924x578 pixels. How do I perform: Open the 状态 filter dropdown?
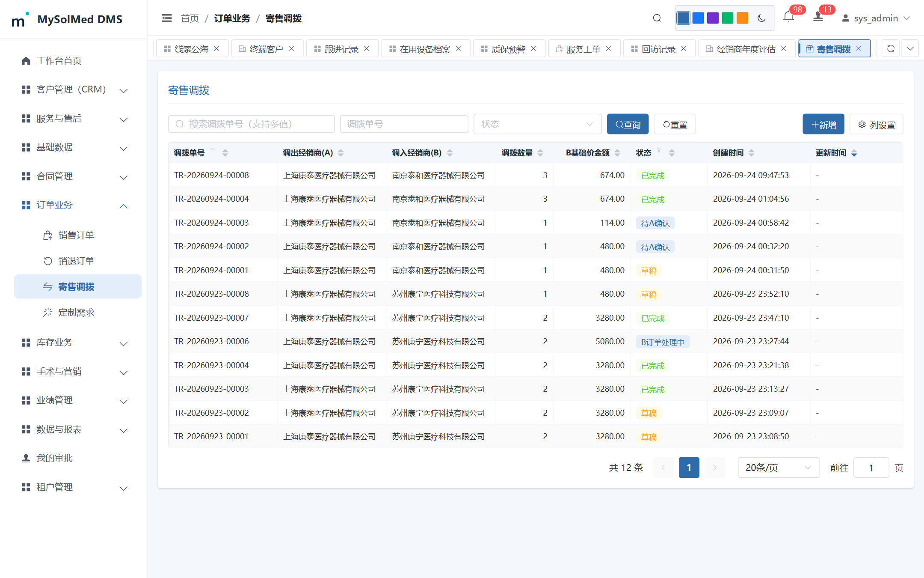(537, 124)
